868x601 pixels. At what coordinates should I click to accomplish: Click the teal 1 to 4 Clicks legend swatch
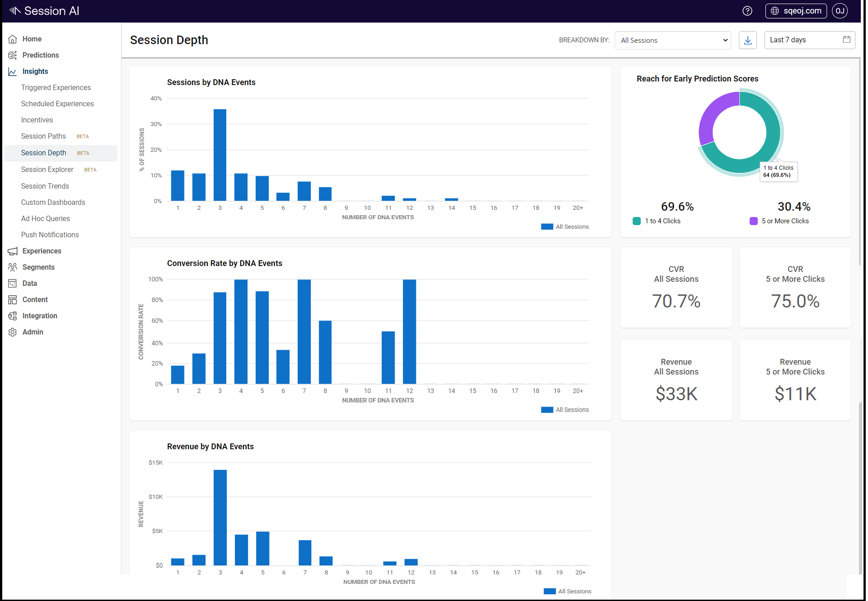(x=637, y=221)
